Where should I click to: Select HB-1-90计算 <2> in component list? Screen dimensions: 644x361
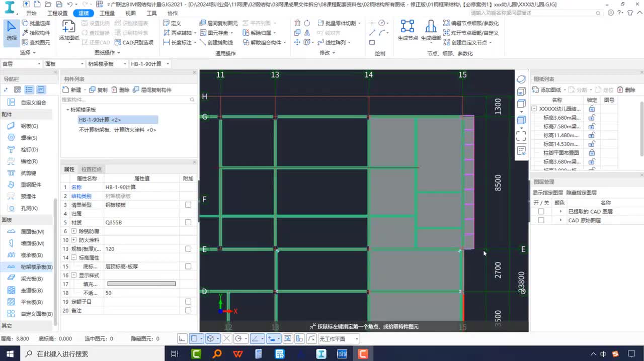pos(118,120)
